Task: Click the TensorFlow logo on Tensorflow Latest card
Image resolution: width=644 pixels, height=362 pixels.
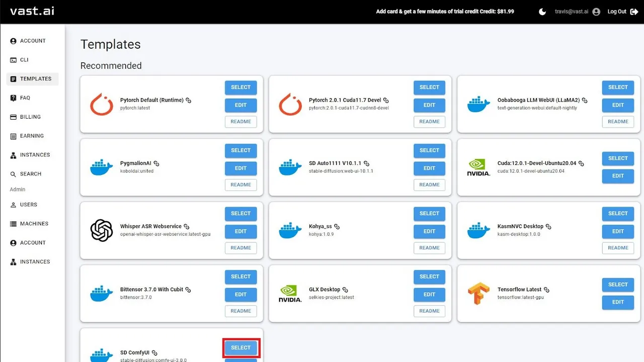Action: pyautogui.click(x=478, y=293)
